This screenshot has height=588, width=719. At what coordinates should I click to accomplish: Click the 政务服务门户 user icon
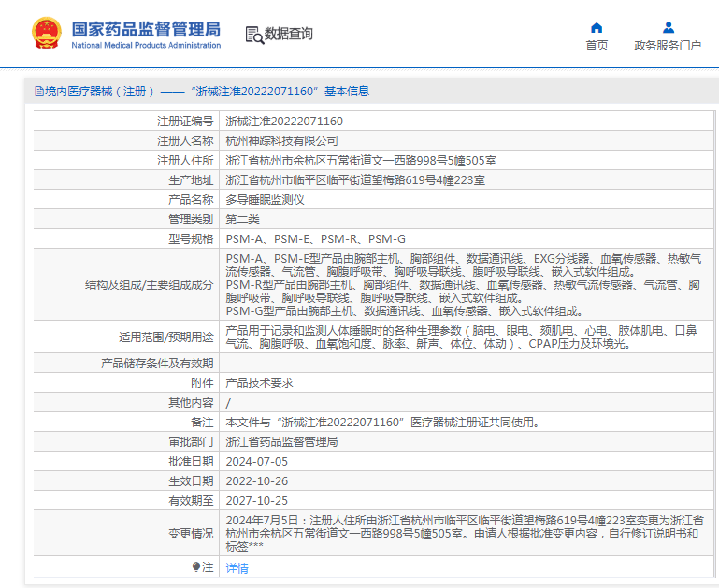tap(668, 27)
